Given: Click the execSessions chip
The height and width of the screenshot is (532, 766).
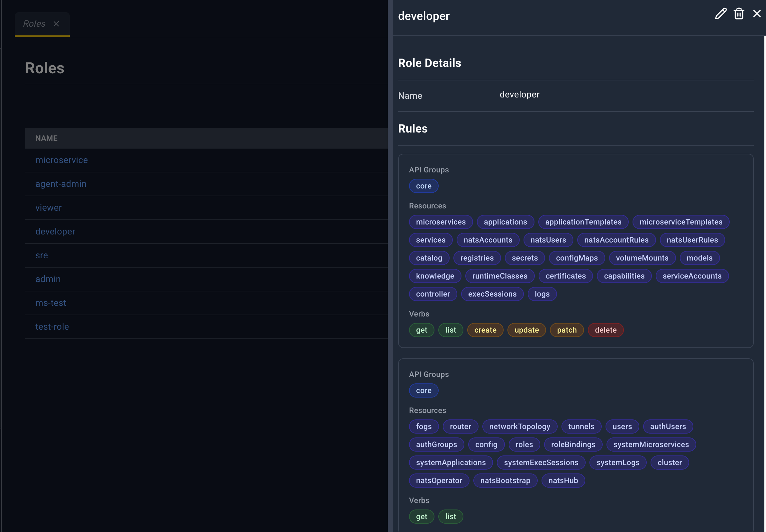Looking at the screenshot, I should click(x=492, y=294).
